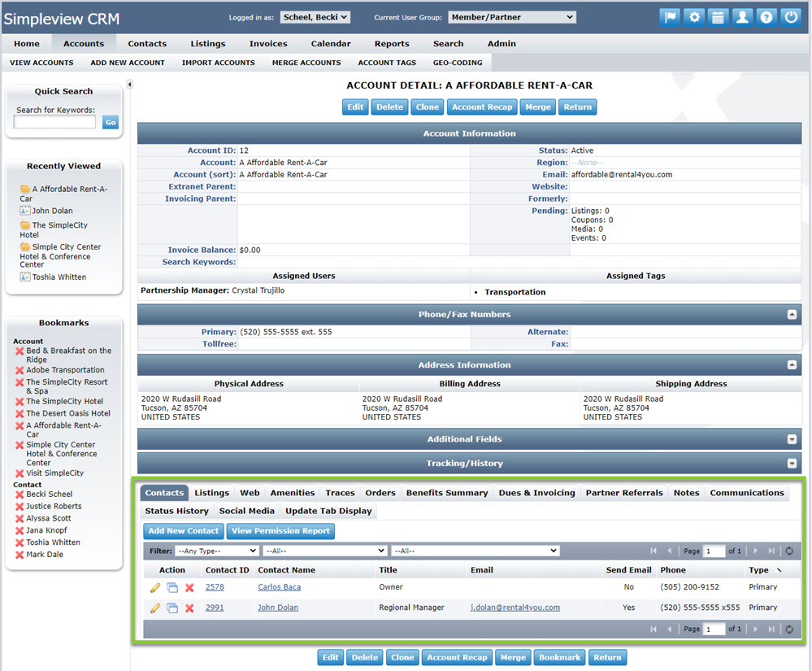Open the help question mark icon
Image resolution: width=812 pixels, height=671 pixels.
tap(766, 17)
